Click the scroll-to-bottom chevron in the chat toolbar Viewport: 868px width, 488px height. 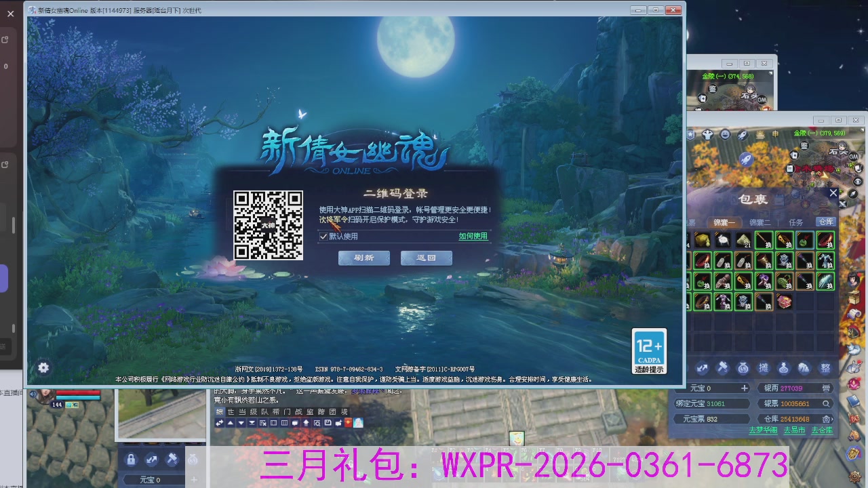(x=252, y=424)
